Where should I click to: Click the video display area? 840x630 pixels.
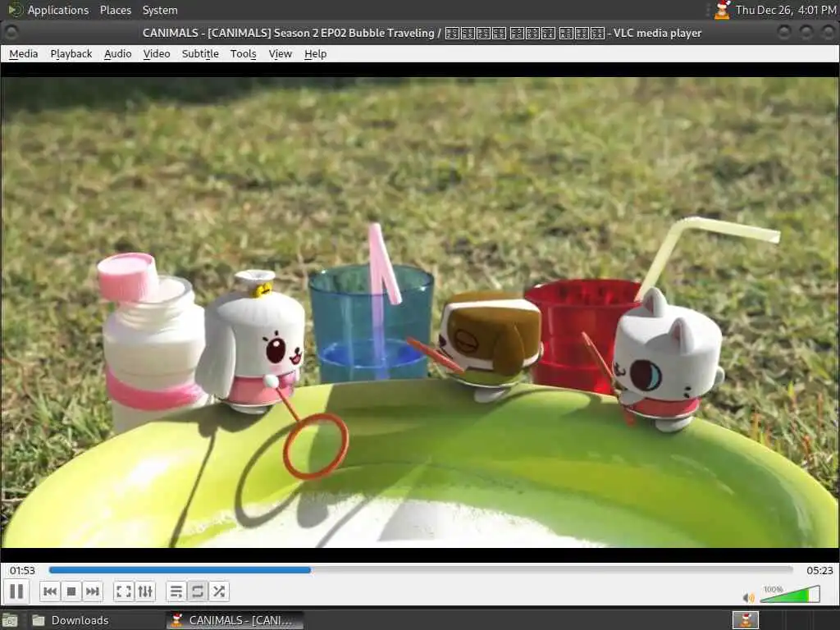point(420,312)
